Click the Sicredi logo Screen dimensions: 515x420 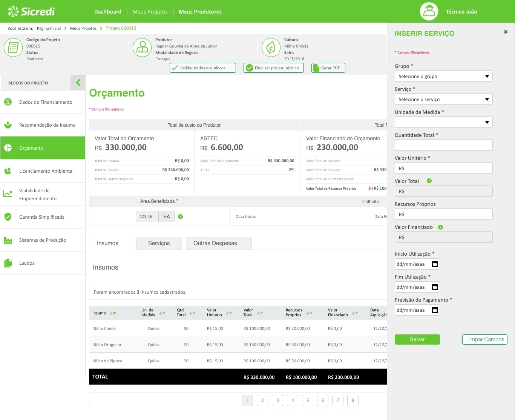31,12
